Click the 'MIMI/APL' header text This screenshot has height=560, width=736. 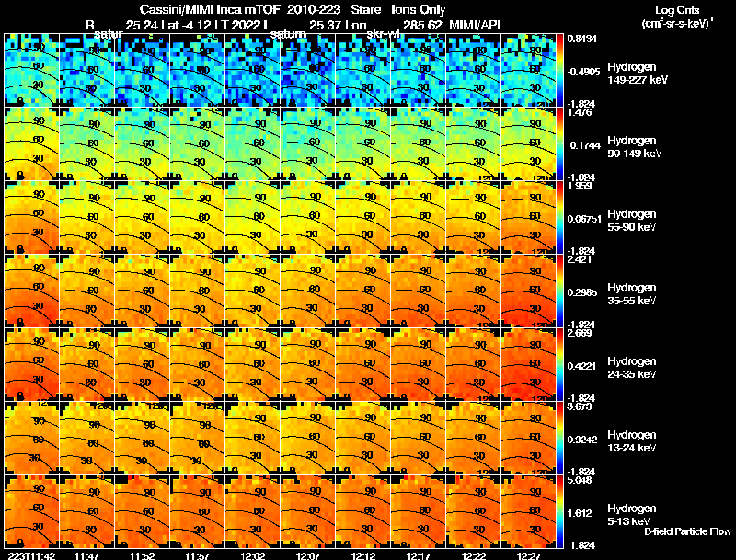tap(477, 25)
